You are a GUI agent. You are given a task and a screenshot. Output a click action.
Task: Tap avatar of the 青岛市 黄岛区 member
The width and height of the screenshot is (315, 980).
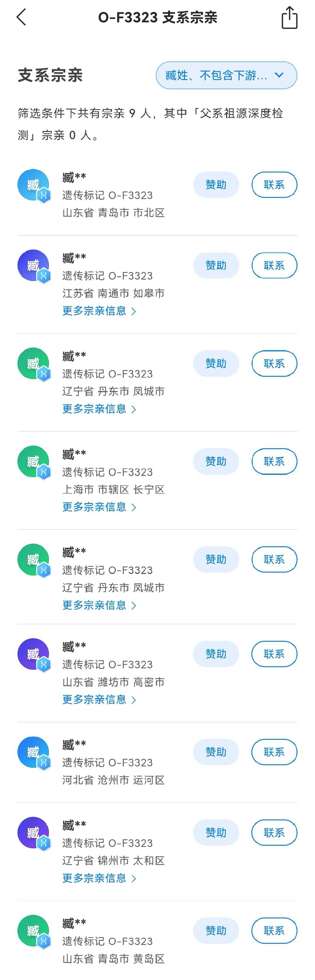[x=34, y=932]
